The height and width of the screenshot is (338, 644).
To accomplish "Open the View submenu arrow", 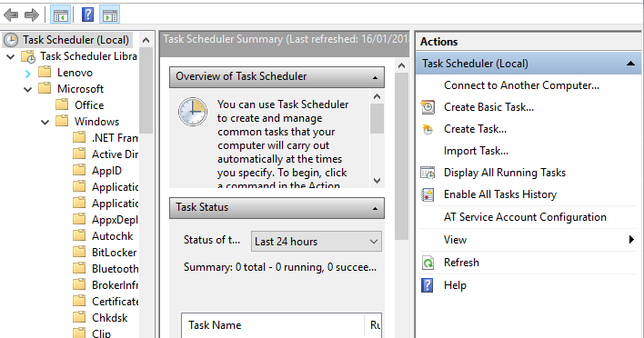I will [x=631, y=240].
